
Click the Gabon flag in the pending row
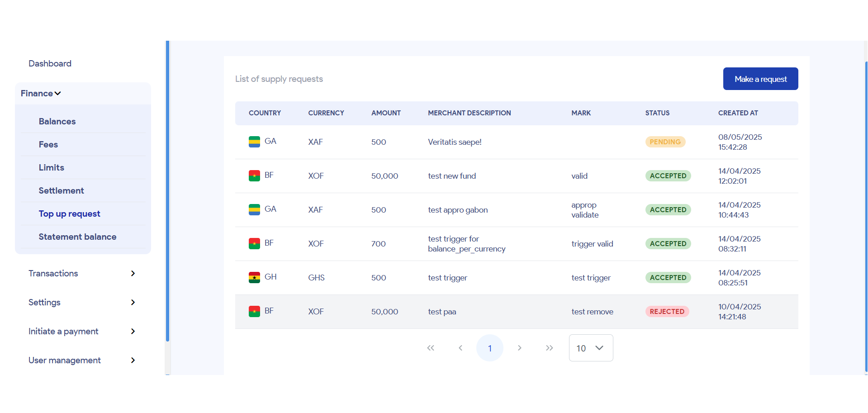254,142
